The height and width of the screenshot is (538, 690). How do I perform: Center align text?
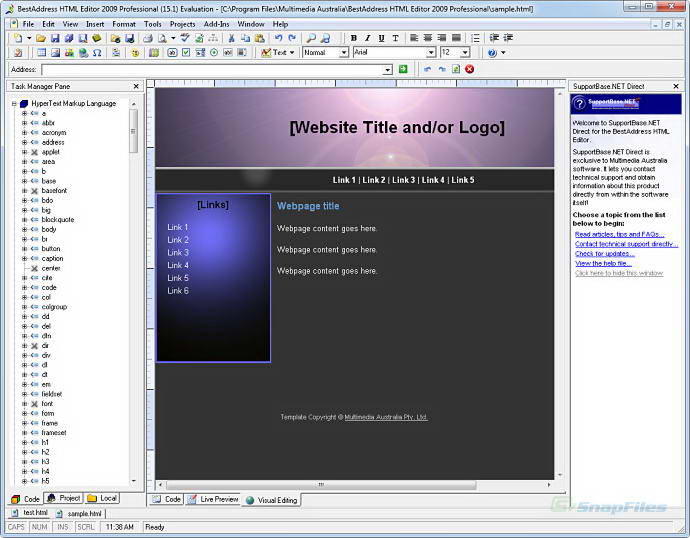(x=428, y=38)
